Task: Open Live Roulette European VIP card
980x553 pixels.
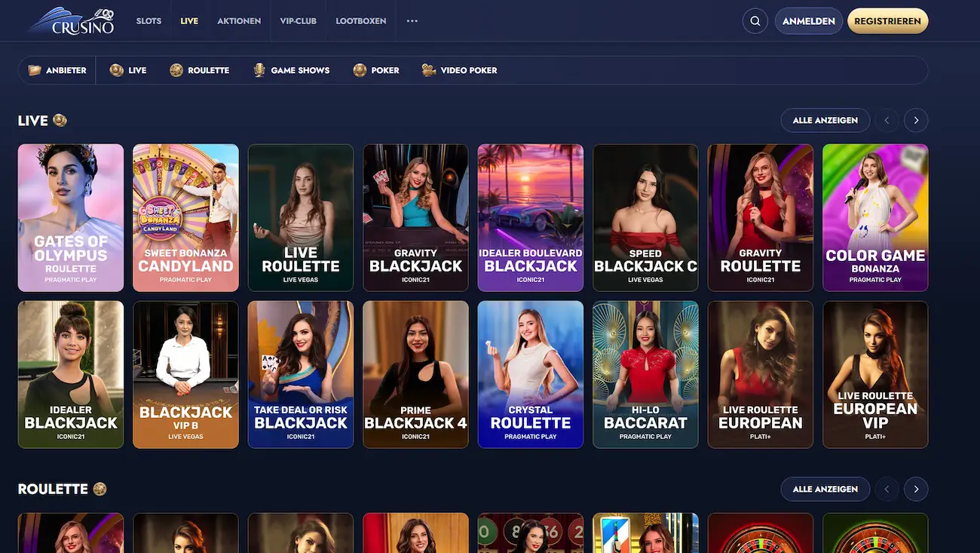Action: (875, 375)
